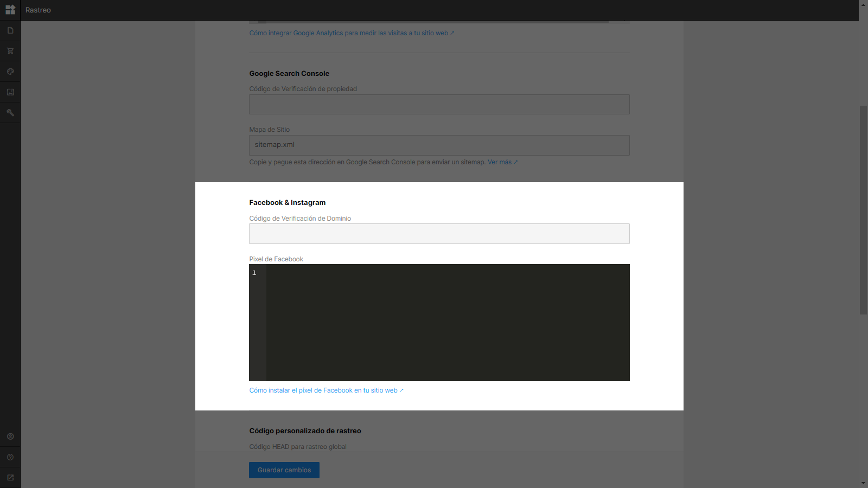Screen dimensions: 868x488
Task: Focus the Código de Verificación de propiedad field
Action: (x=439, y=105)
